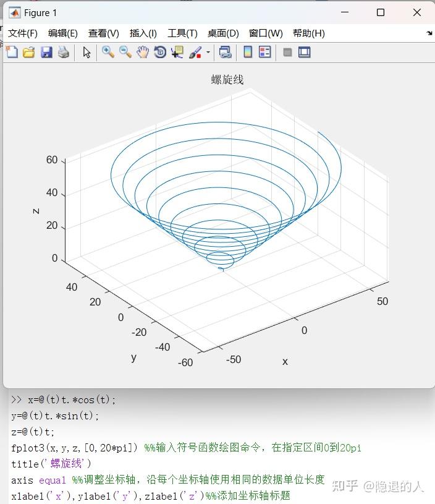Click the Show Plot Tools icon
This screenshot has width=435, height=504.
(x=304, y=52)
